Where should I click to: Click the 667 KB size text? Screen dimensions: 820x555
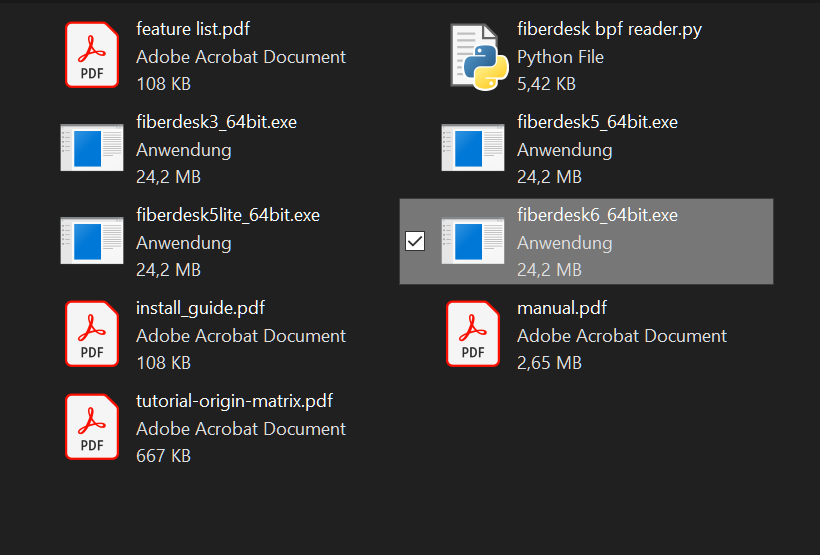click(163, 456)
